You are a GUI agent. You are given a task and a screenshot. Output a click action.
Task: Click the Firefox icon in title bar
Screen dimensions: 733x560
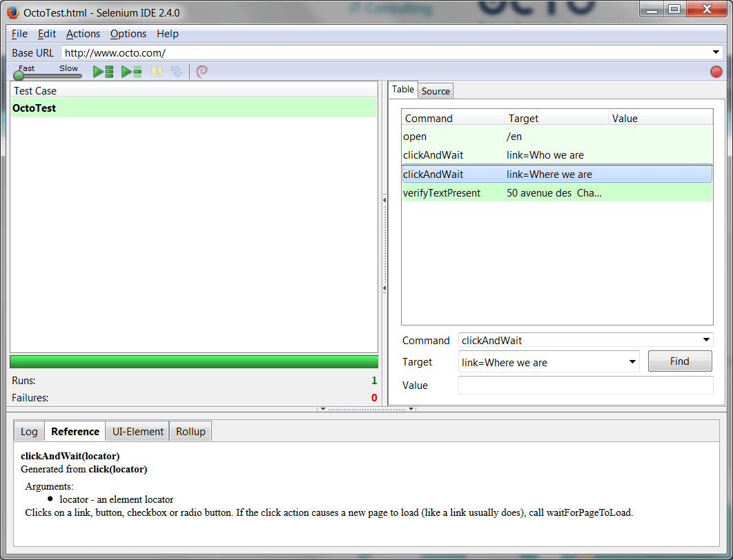12,12
